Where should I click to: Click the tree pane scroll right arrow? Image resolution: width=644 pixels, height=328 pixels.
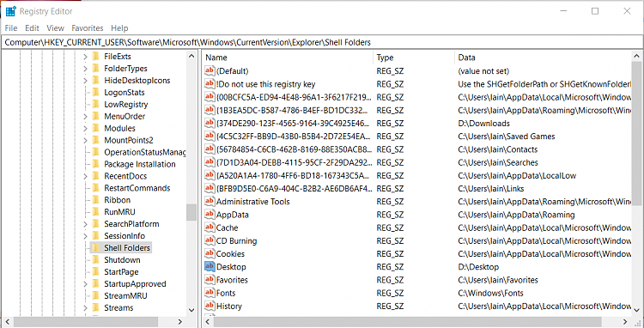point(180,321)
